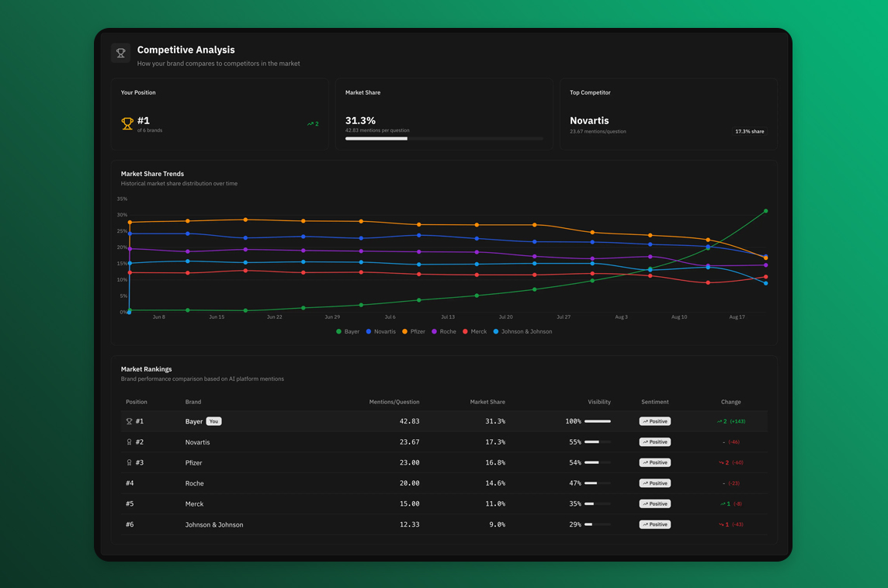Click the 35% visibility bar for Merck
This screenshot has width=888, height=588.
coord(598,503)
